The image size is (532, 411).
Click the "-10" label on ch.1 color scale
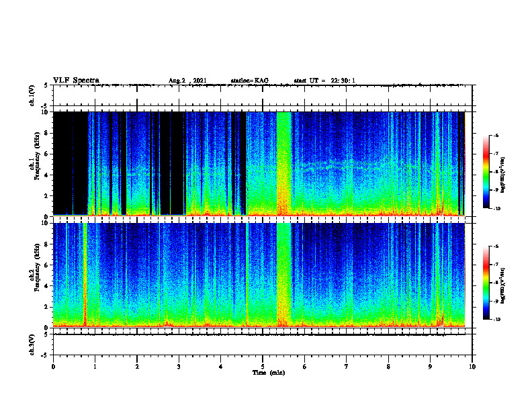point(496,209)
